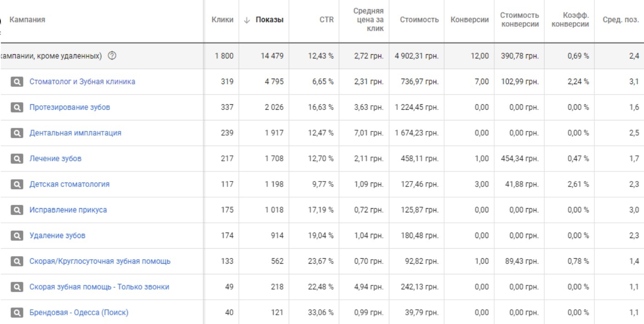This screenshot has width=644, height=324.
Task: Click search icon beside Стоматолог и Зубная клиника
Action: coord(16,82)
